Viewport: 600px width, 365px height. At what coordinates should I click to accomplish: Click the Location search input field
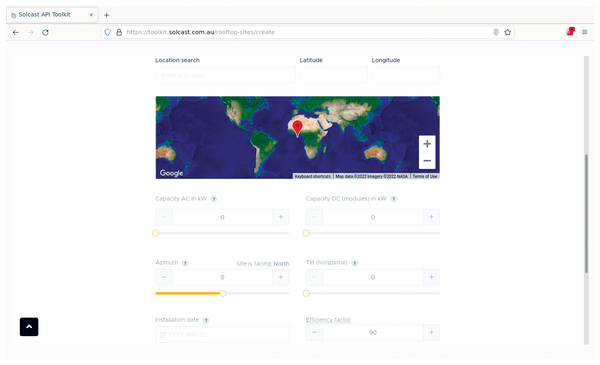click(225, 75)
